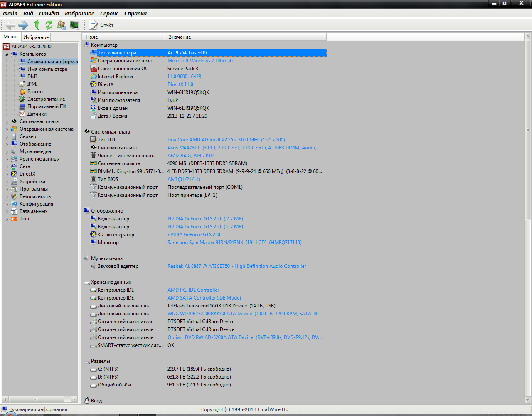This screenshot has width=532, height=416.
Task: Click the green graph monitor toolbar icon
Action: click(74, 25)
